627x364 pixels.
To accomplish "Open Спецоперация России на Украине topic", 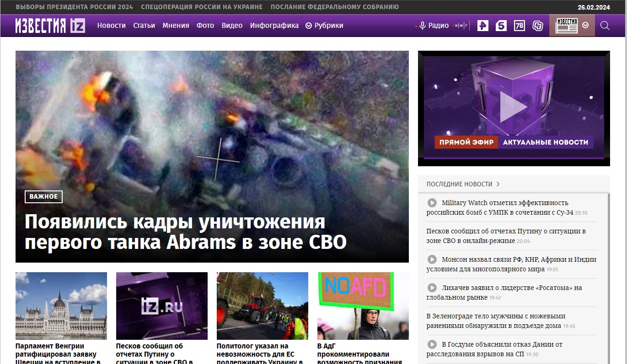I will coord(202,7).
